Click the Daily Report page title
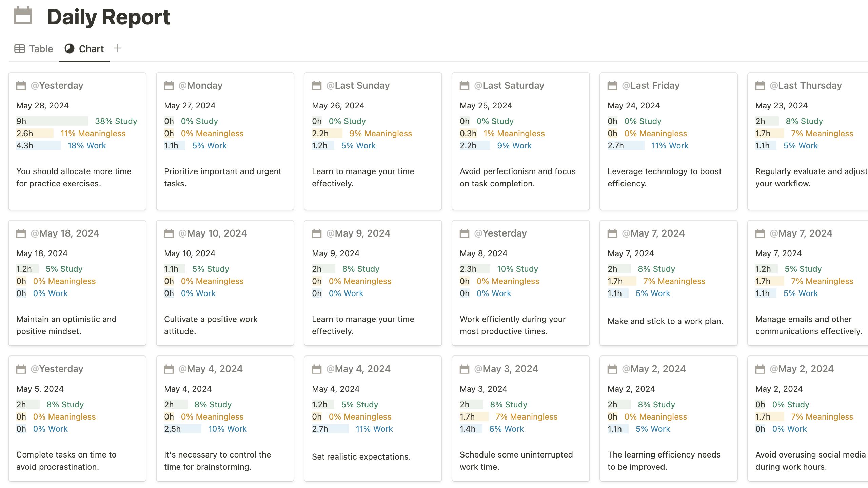868x488 pixels. click(x=108, y=17)
